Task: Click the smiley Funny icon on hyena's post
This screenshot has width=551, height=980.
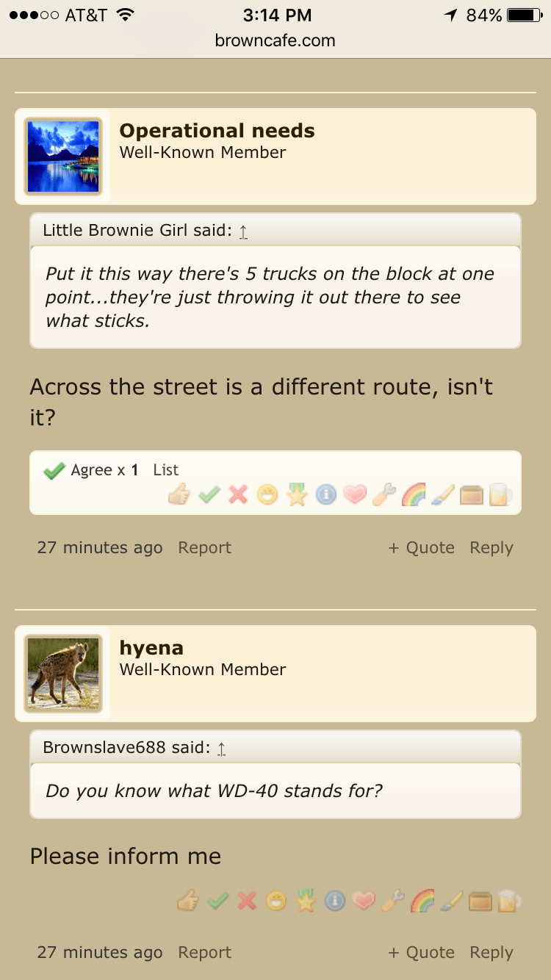Action: [x=276, y=900]
